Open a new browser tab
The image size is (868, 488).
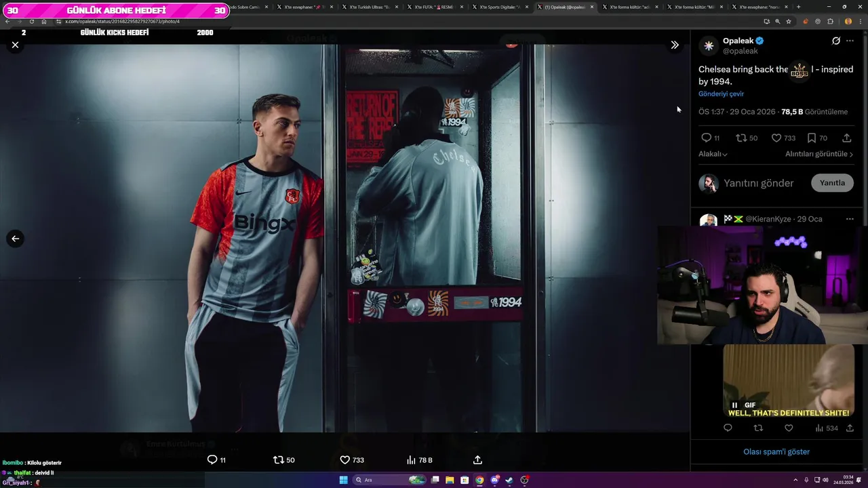click(x=798, y=7)
